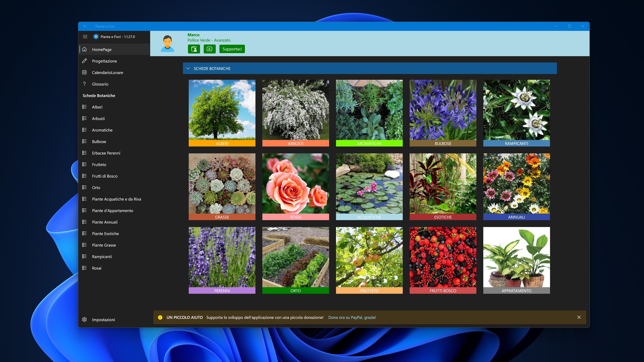Dismiss the UN PICCOLO AIUTO banner
644x362 pixels.
click(579, 317)
